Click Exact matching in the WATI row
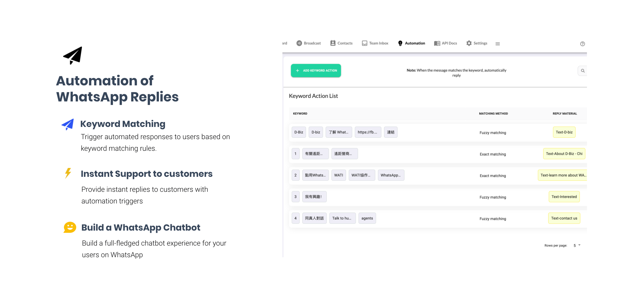The height and width of the screenshot is (301, 644). click(x=493, y=176)
